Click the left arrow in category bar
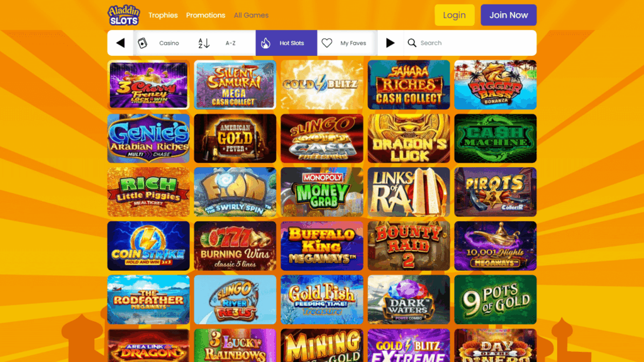Viewport: 644px width, 362px height. click(120, 43)
